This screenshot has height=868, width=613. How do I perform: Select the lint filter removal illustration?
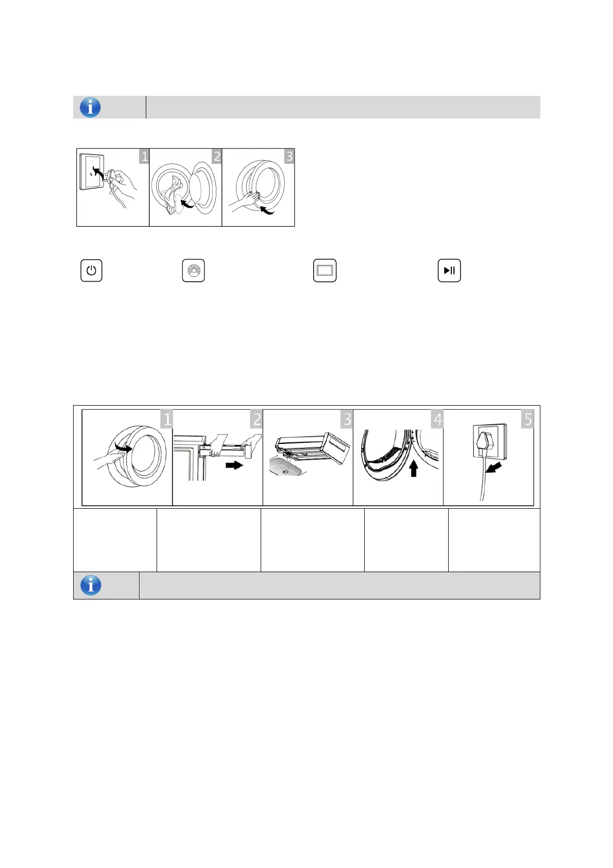(x=398, y=458)
